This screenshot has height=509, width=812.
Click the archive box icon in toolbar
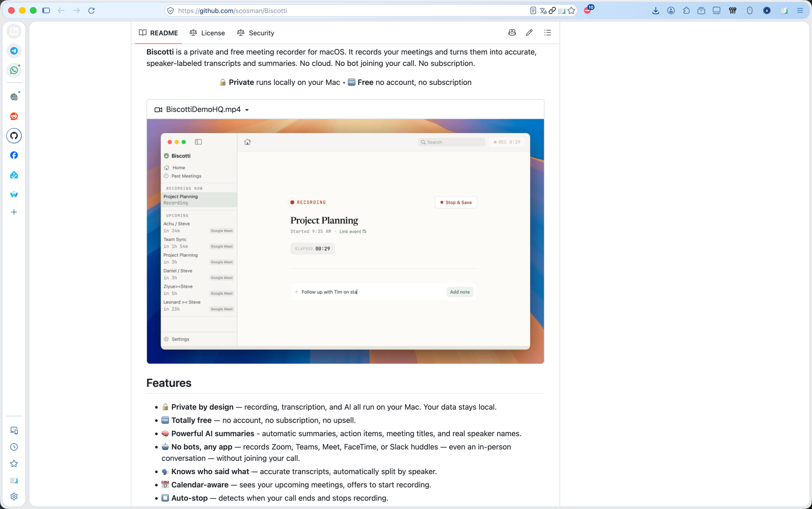[x=701, y=10]
